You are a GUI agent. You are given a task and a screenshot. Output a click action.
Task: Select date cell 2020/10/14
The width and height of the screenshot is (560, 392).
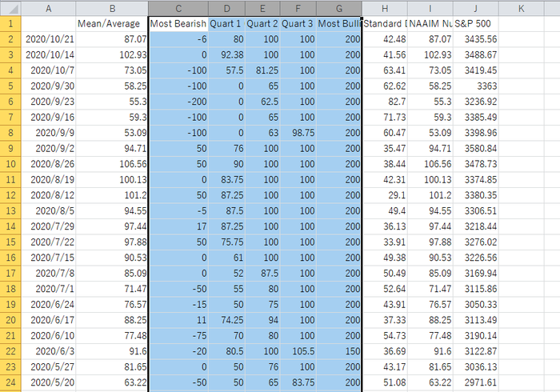49,54
